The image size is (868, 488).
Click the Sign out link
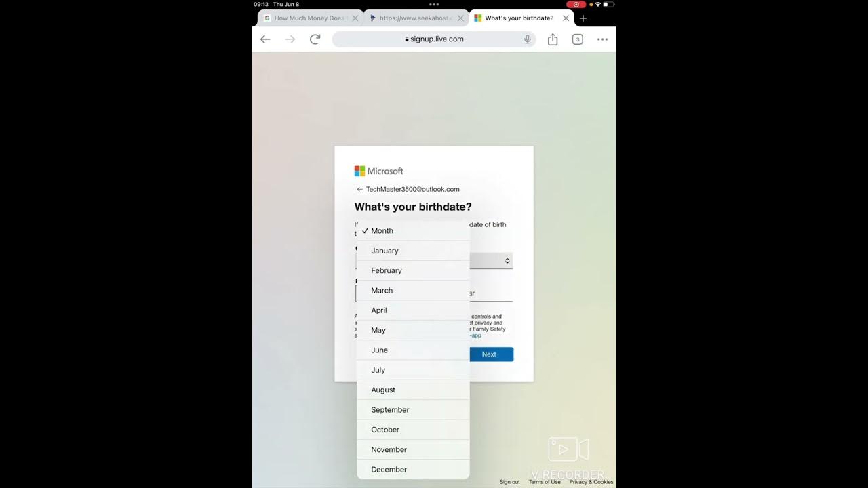point(510,482)
